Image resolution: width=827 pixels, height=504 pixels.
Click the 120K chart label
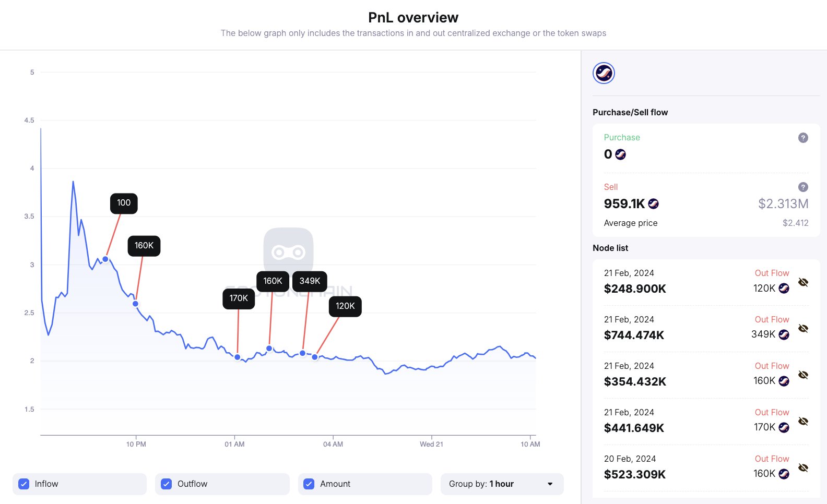[x=345, y=306]
